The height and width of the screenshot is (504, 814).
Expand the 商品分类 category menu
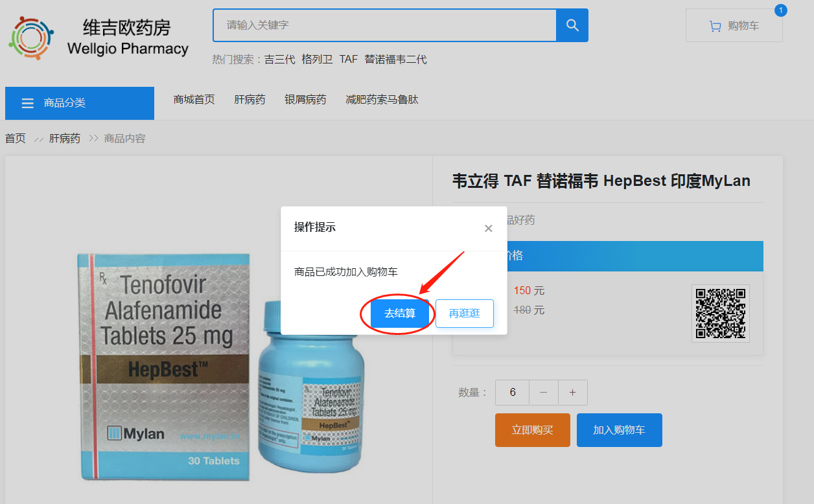[x=80, y=103]
